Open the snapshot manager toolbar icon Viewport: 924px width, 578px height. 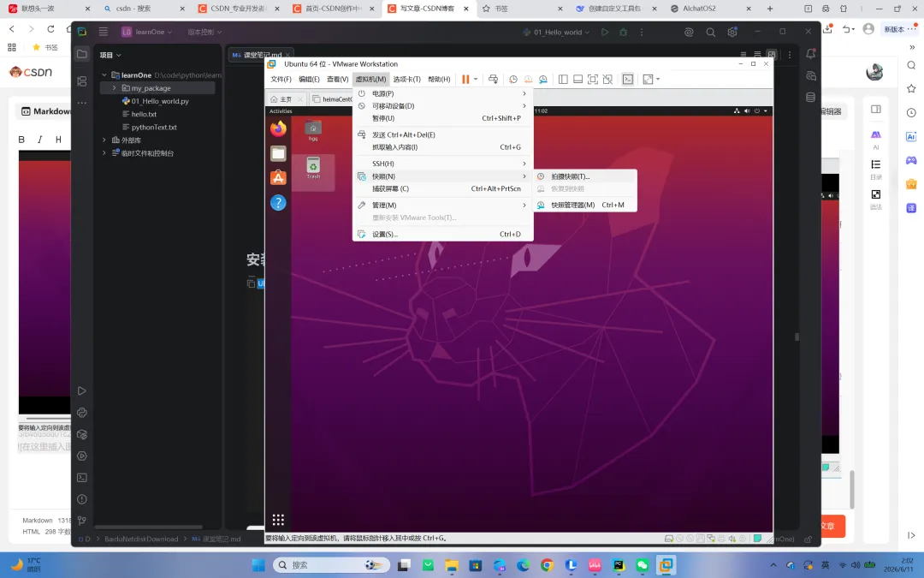pos(543,79)
